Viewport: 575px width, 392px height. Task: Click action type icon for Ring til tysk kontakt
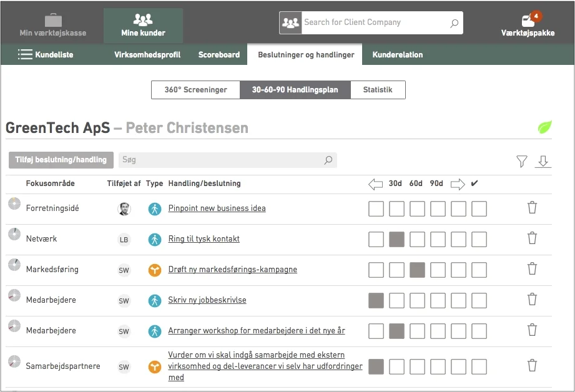[155, 240]
